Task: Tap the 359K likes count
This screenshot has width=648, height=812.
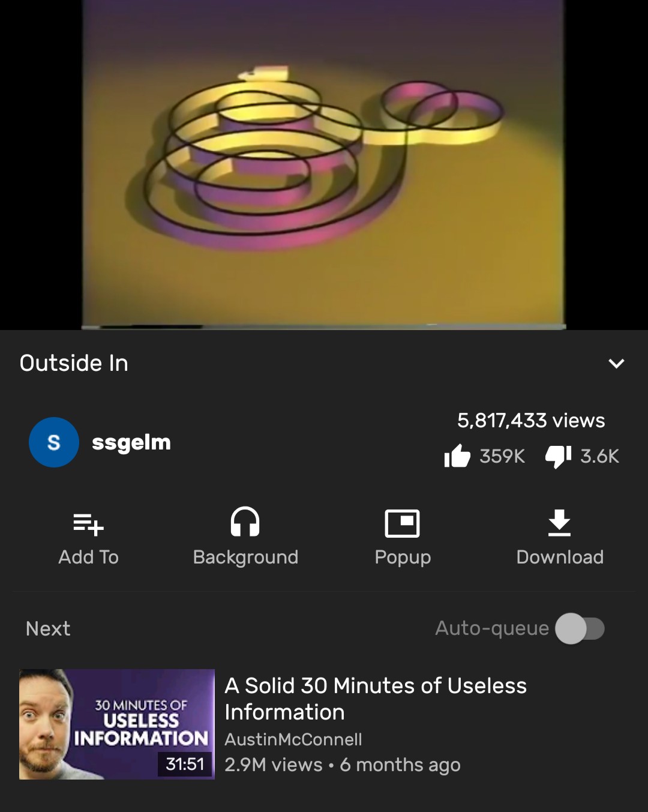Action: pos(502,456)
